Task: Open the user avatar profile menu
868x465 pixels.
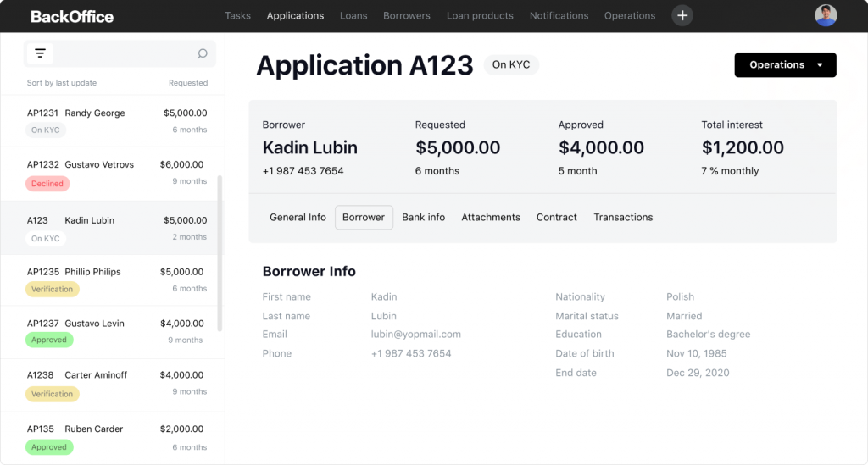Action: click(x=825, y=15)
